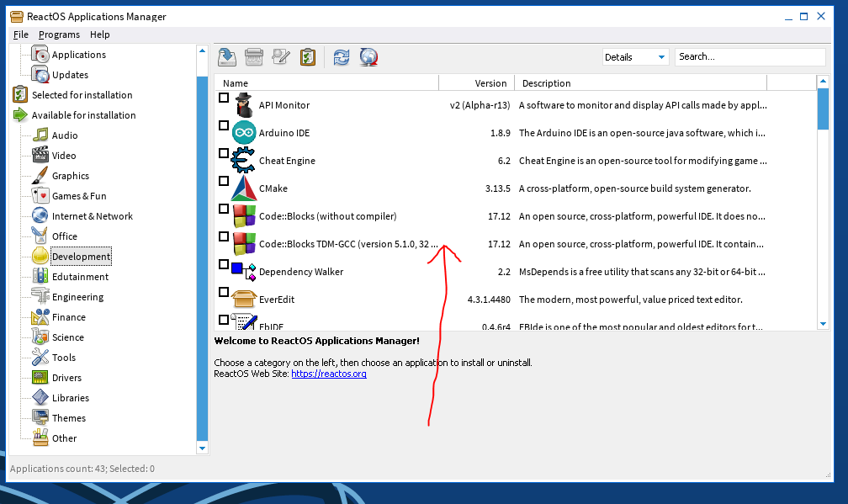
Task: Open the Drivers category
Action: click(x=66, y=378)
